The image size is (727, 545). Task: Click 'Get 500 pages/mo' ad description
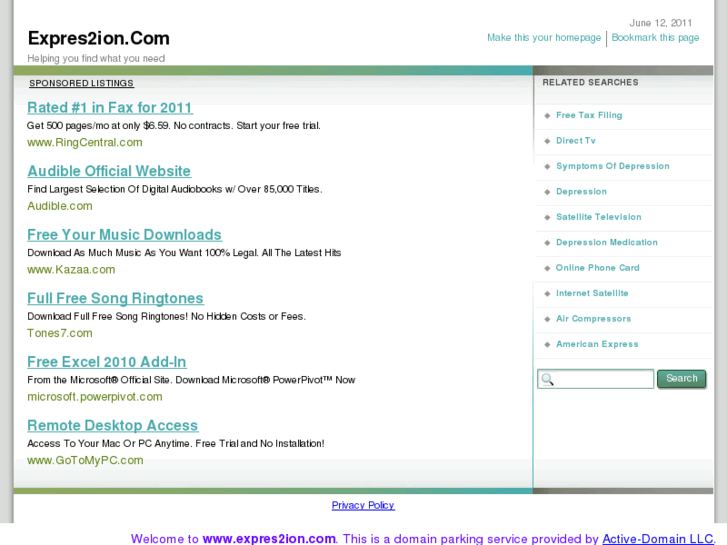(x=173, y=126)
